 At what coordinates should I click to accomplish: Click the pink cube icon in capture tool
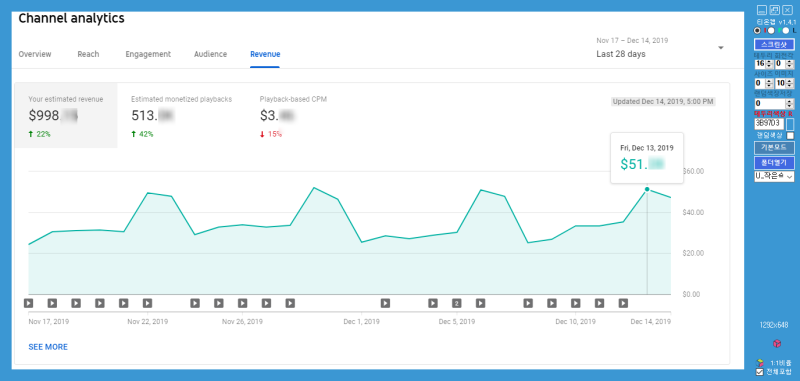[x=777, y=344]
